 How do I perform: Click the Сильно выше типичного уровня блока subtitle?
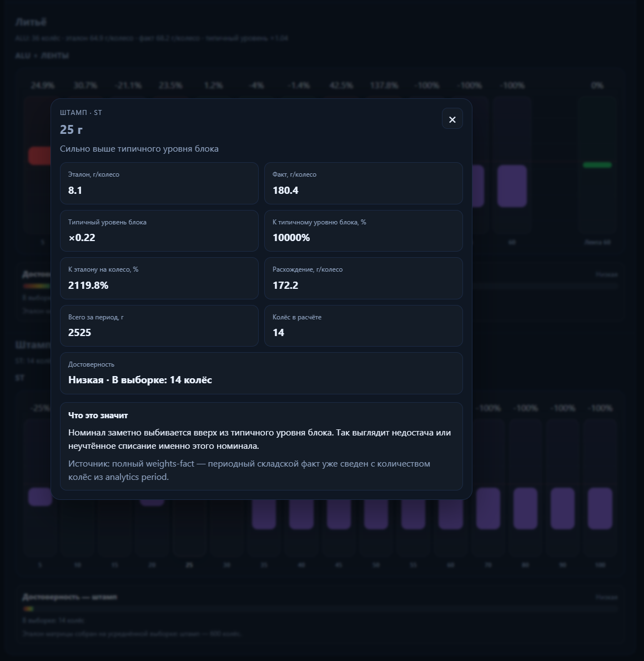139,149
